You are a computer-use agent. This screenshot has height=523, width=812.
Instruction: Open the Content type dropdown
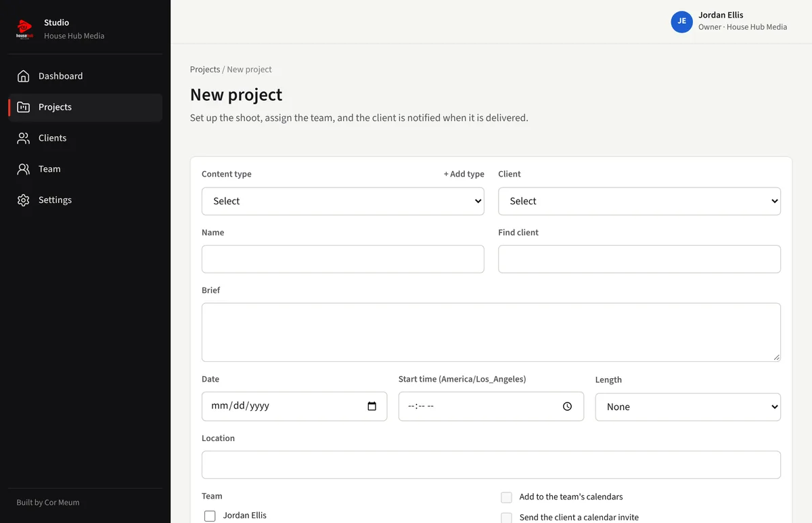point(343,201)
